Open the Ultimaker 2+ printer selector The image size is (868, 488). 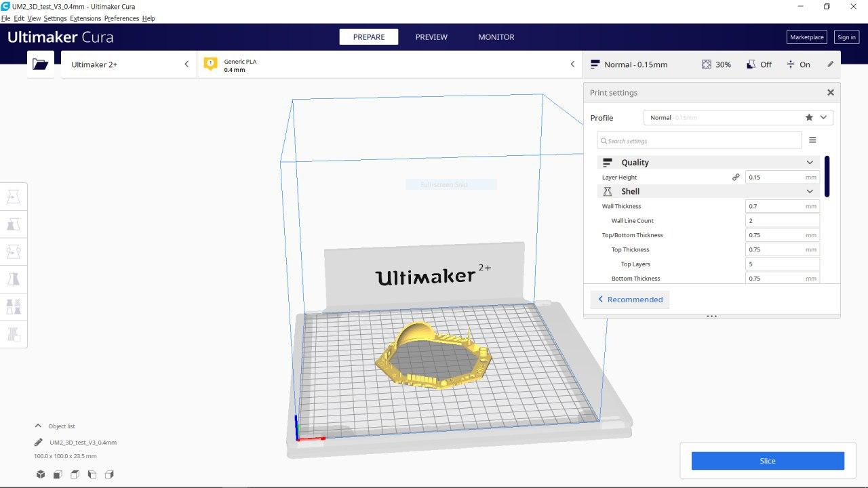[129, 64]
